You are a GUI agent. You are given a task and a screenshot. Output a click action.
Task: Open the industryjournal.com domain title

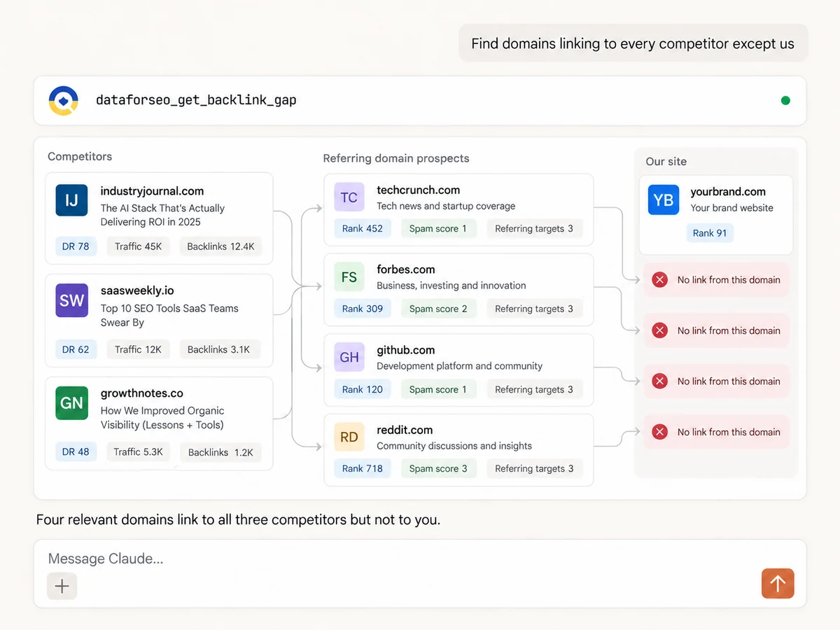pos(152,191)
